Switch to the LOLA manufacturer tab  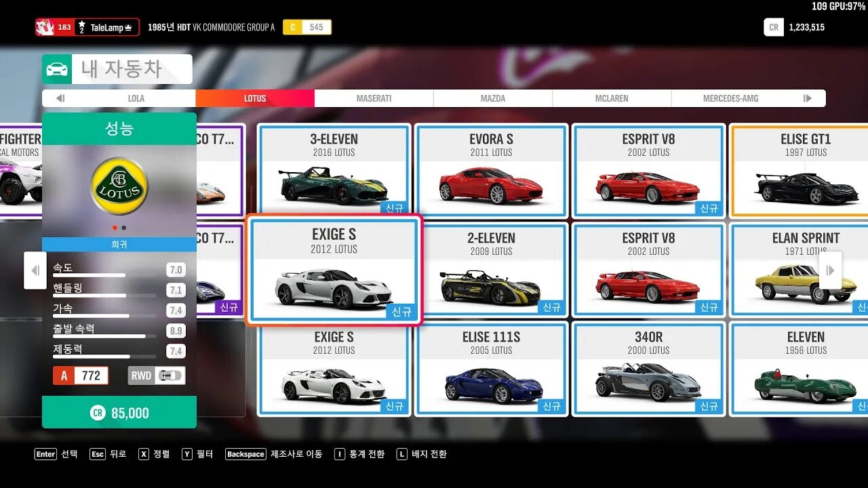(x=136, y=98)
